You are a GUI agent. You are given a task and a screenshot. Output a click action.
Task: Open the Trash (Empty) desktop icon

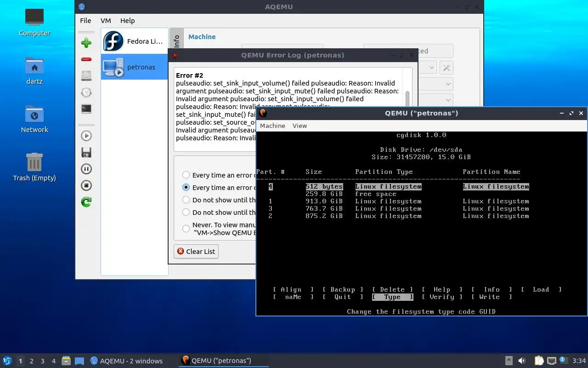pyautogui.click(x=34, y=167)
